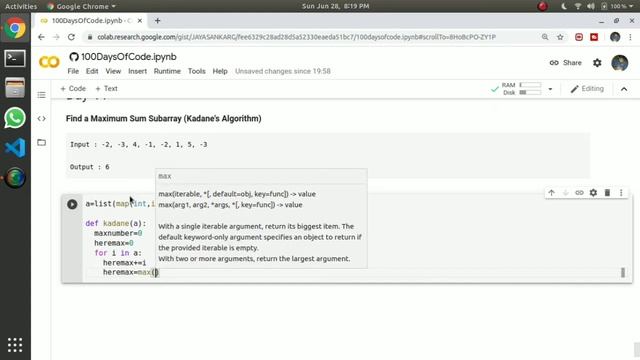Open more cell actions menu

621,193
